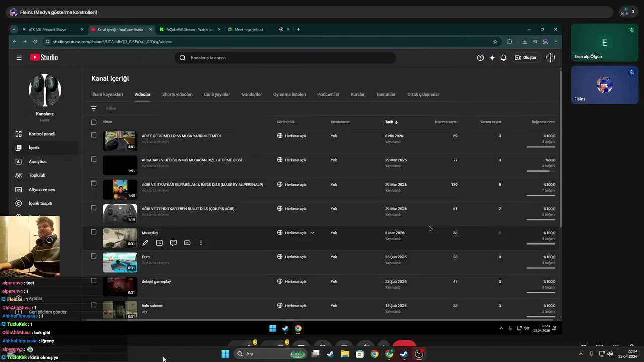Open the YouTube Studio hamburger menu

click(x=19, y=58)
